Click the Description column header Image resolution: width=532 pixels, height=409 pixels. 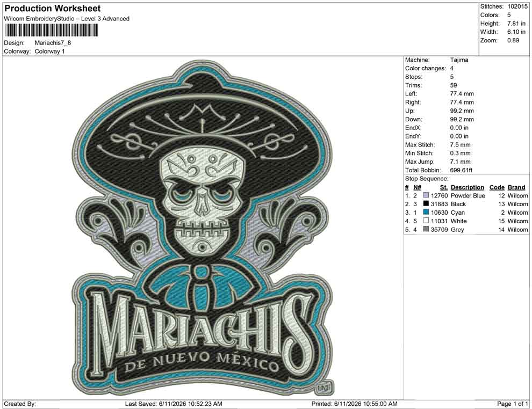pyautogui.click(x=467, y=187)
